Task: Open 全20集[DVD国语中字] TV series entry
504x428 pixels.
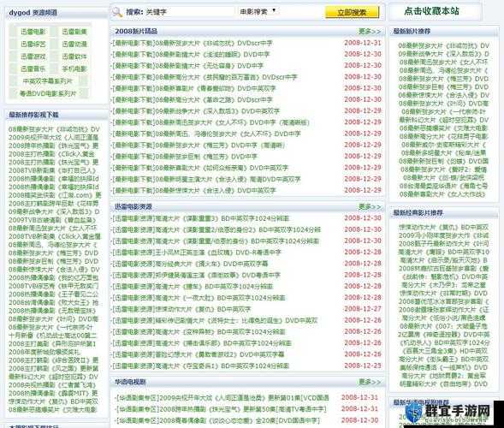Action: 218,420
